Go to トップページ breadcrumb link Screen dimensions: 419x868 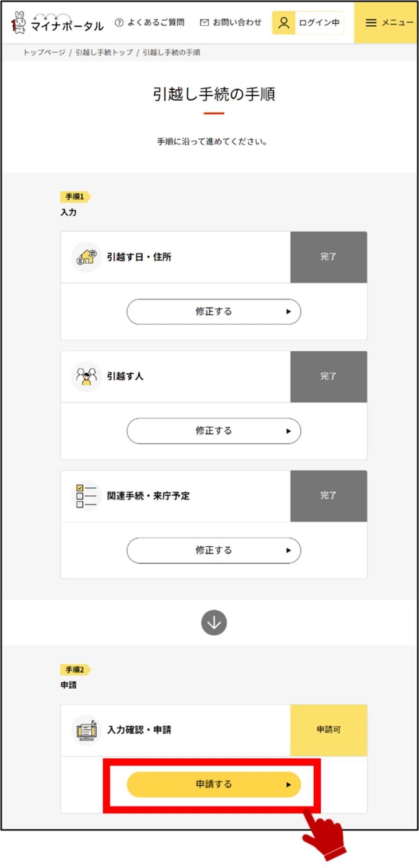tap(44, 52)
